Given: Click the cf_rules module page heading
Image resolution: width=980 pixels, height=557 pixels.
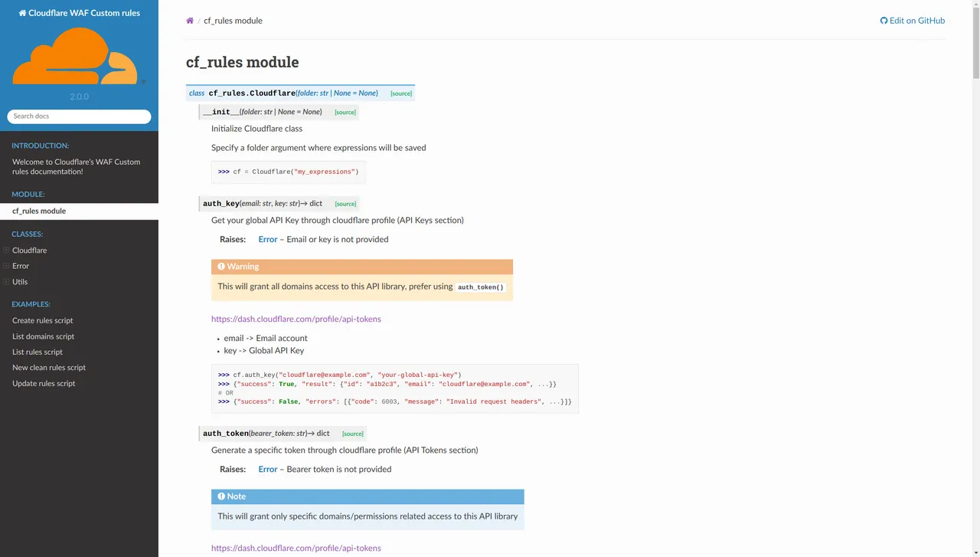Looking at the screenshot, I should (x=243, y=62).
